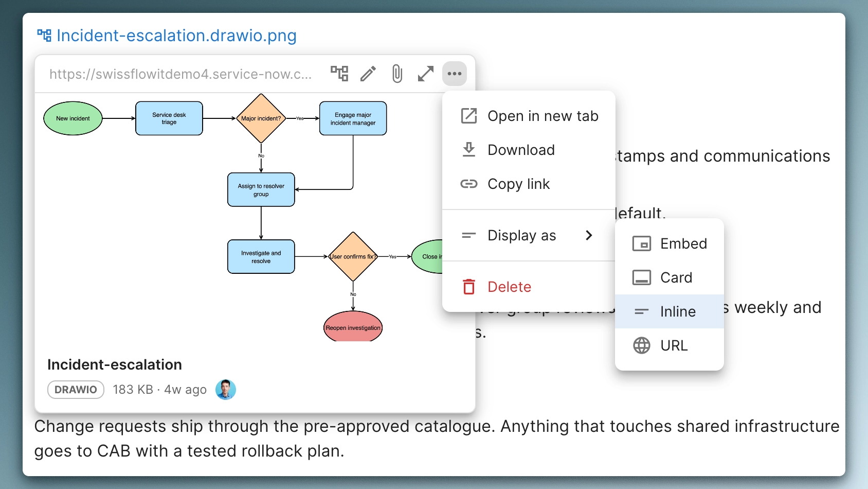This screenshot has width=868, height=489.
Task: Click the diagram tree icon in the card toolbar
Action: coord(339,74)
